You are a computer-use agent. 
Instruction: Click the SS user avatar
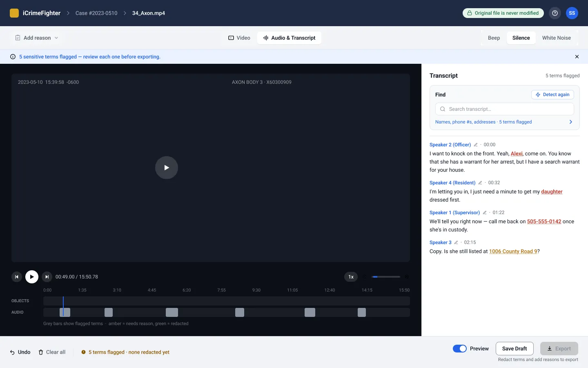click(x=572, y=13)
